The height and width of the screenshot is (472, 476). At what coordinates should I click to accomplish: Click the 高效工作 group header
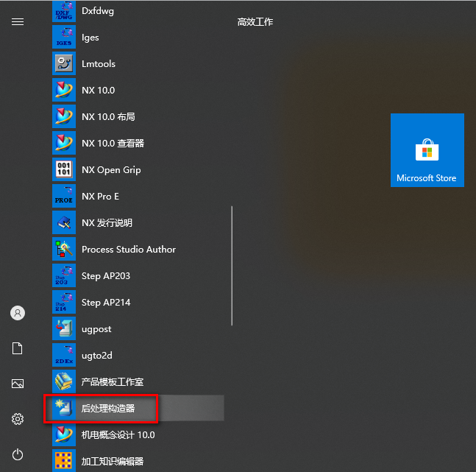[x=255, y=22]
